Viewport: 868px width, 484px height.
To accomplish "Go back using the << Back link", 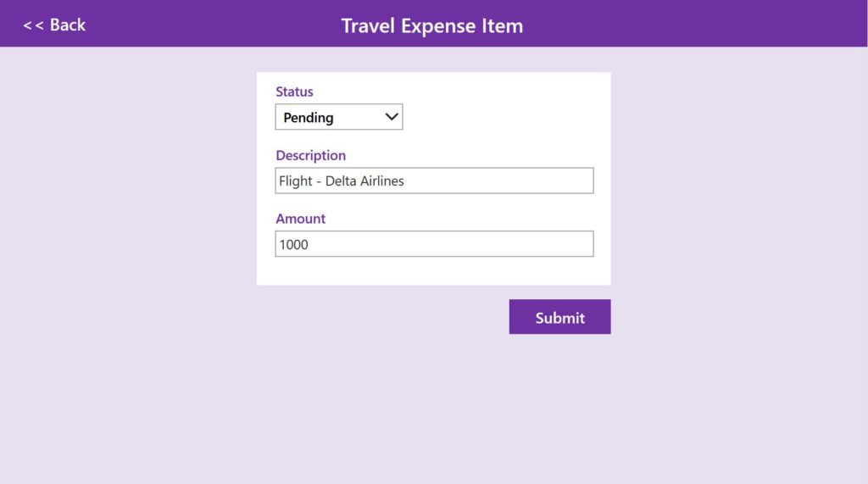I will [x=54, y=25].
